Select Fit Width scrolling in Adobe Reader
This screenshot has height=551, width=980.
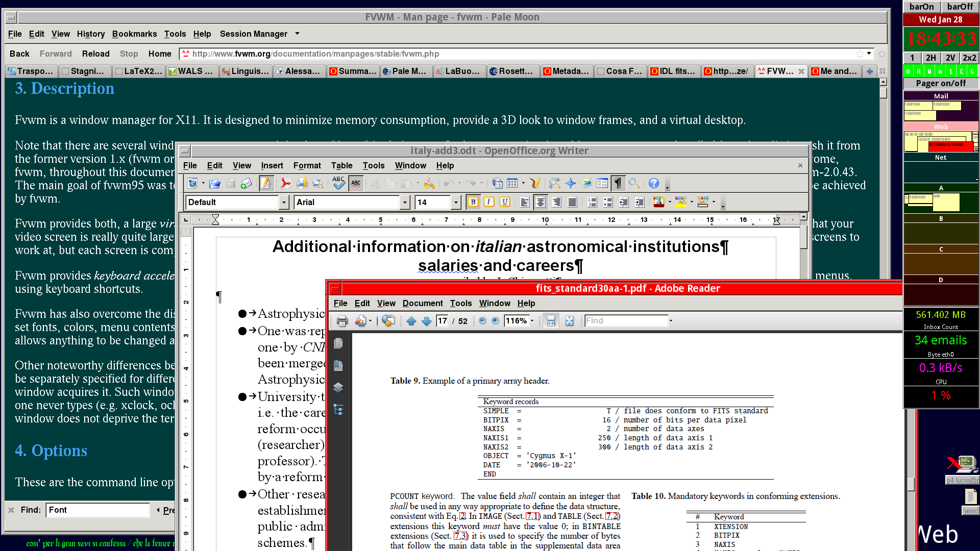click(x=551, y=321)
